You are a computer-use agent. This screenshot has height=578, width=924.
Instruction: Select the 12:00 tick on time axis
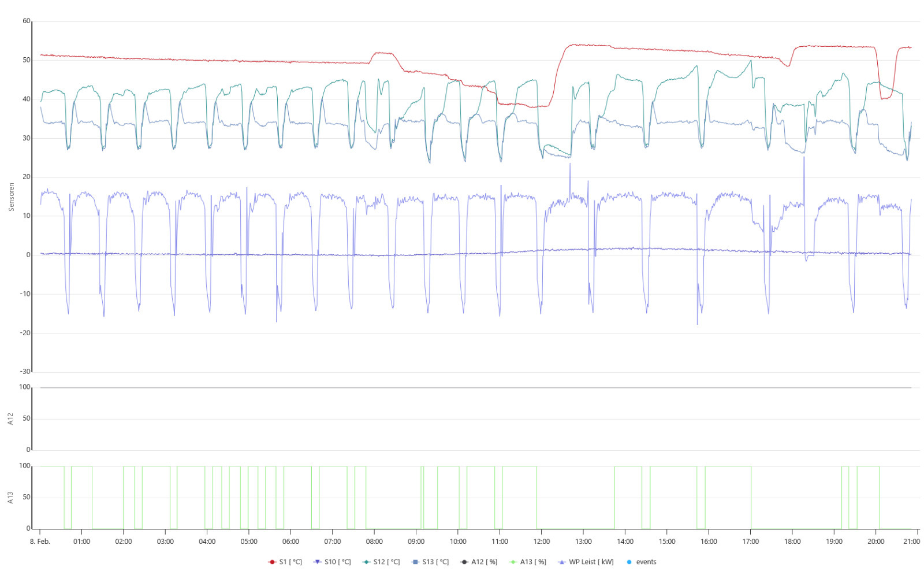(x=542, y=542)
